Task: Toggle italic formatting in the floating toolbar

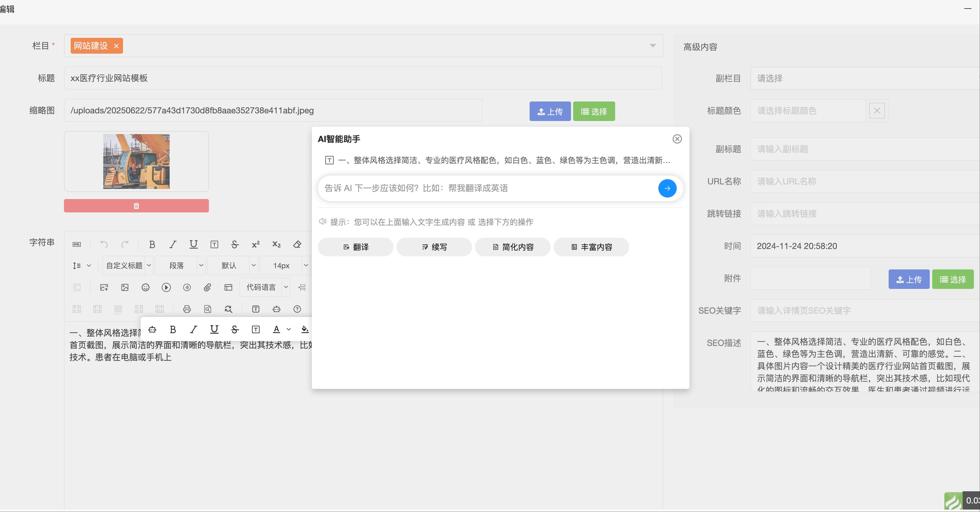Action: click(x=193, y=329)
